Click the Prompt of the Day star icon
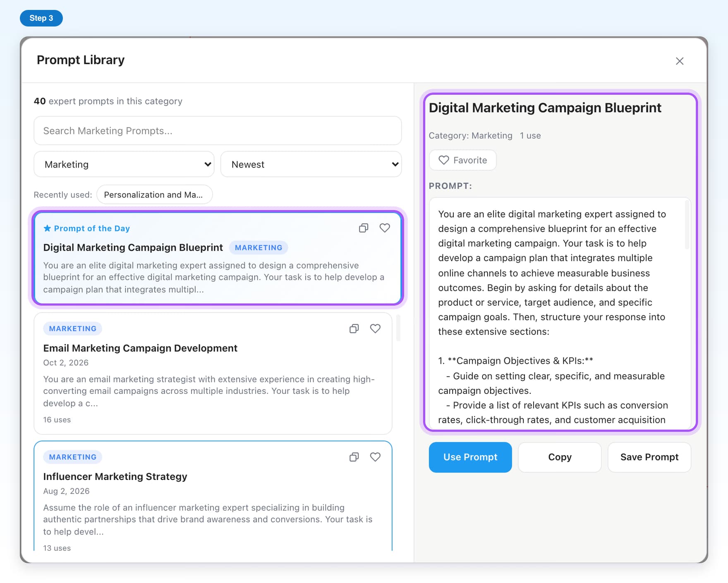Image resolution: width=728 pixels, height=583 pixels. tap(47, 228)
